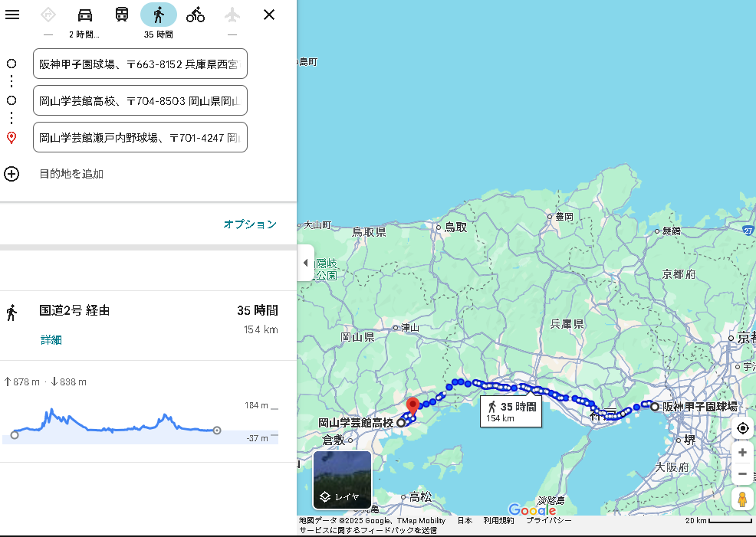Viewport: 756px width, 537px height.
Task: Click the 大山町 town label on map
Action: coord(317,225)
